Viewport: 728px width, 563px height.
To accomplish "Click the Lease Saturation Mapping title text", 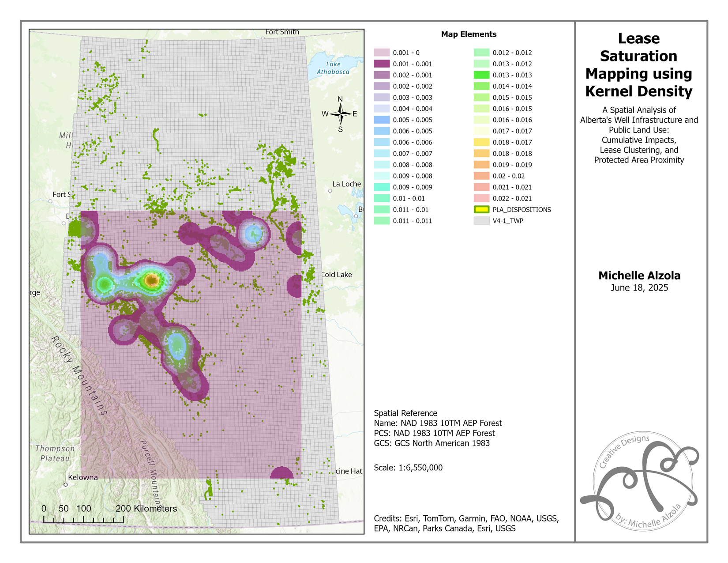I will coord(638,65).
